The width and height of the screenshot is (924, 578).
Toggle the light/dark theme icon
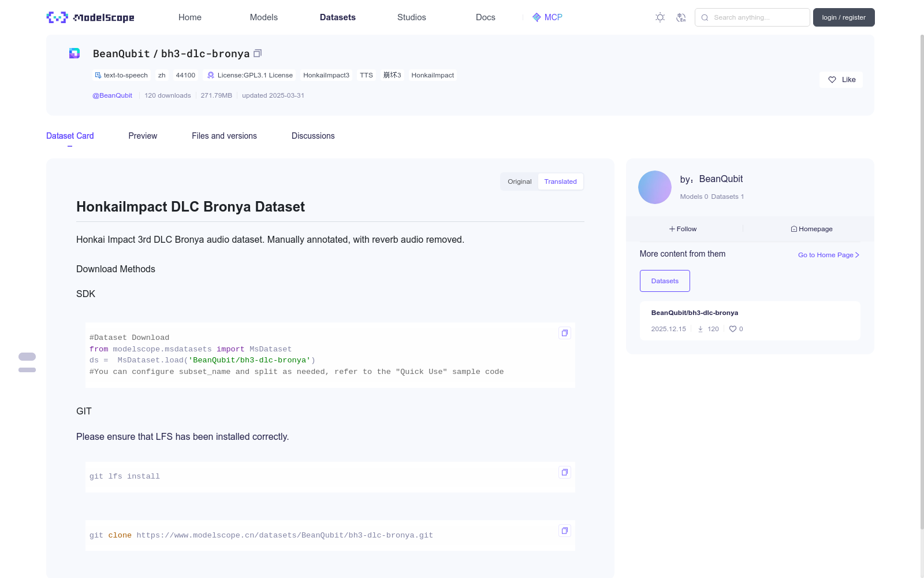click(660, 17)
